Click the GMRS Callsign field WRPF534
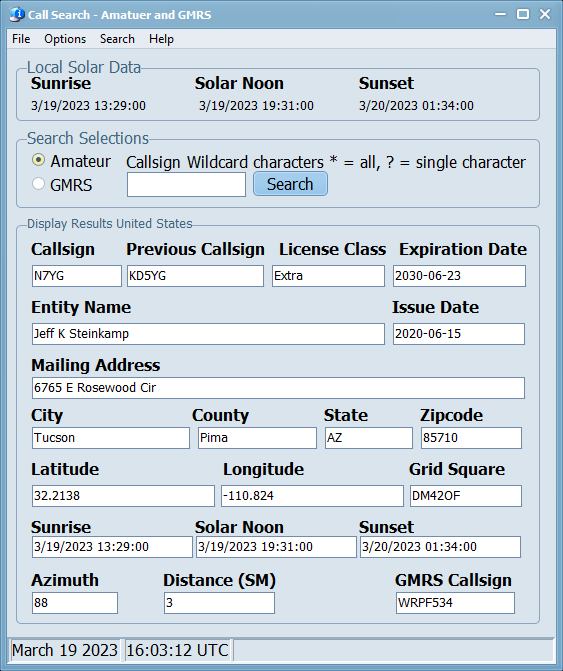This screenshot has width=563, height=671. [x=455, y=603]
